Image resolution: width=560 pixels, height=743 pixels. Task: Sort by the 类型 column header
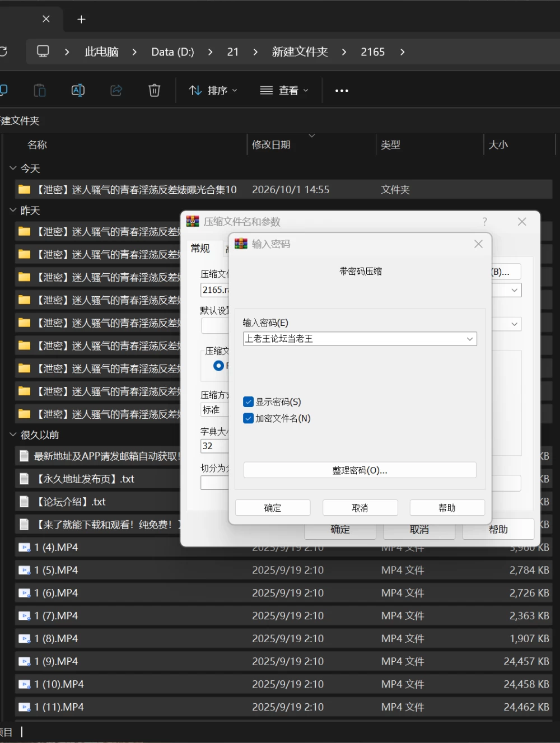pos(390,144)
